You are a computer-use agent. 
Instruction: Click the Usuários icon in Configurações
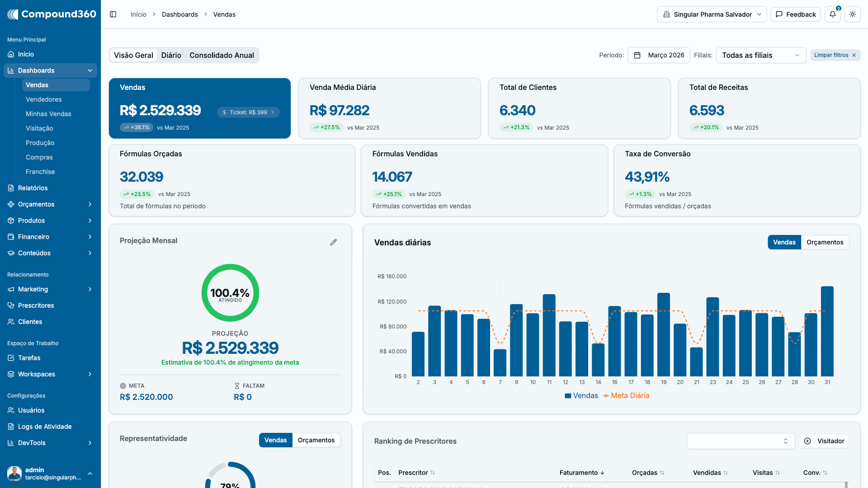(11, 410)
